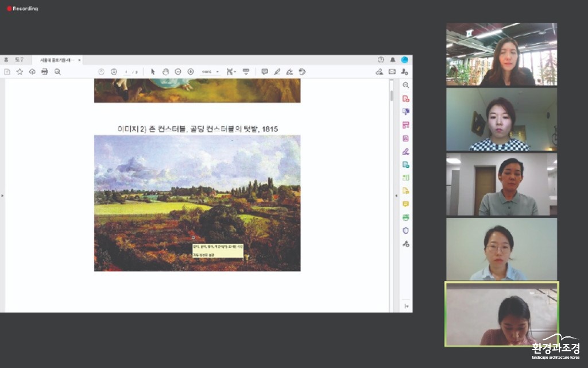Select the Highlight pen tool

[x=277, y=72]
